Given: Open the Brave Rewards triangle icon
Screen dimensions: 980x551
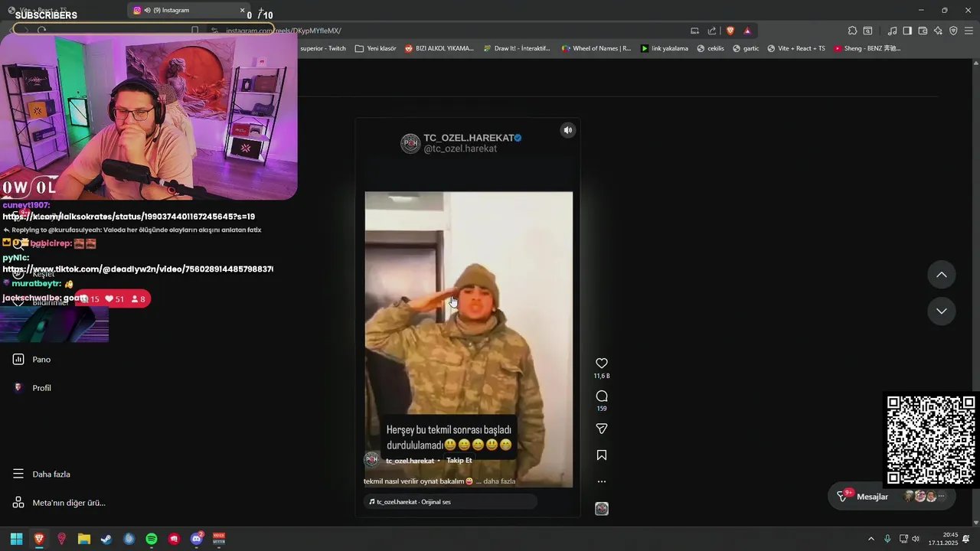Looking at the screenshot, I should click(747, 31).
